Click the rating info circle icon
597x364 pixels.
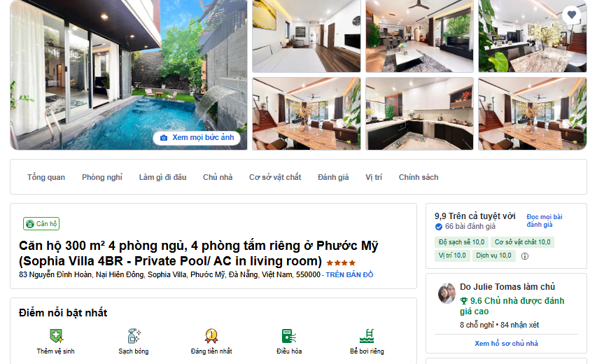coord(525,256)
